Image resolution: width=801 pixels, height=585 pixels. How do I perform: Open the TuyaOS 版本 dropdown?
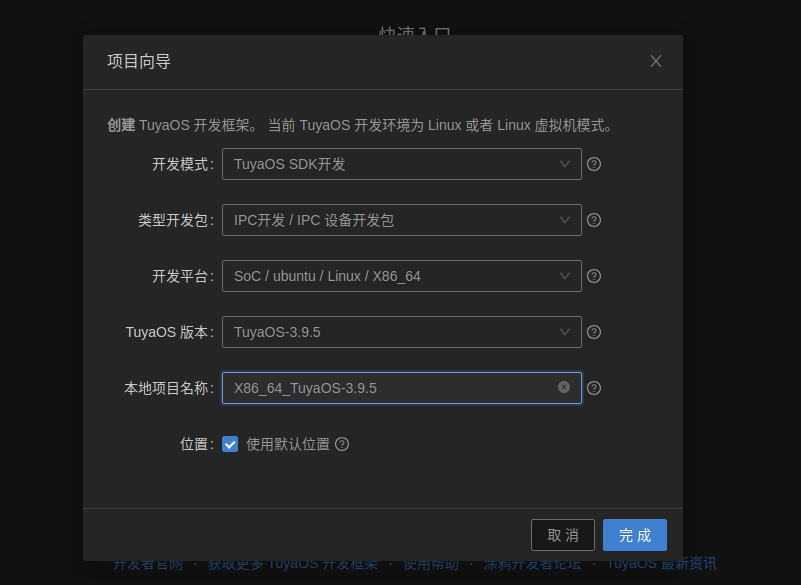click(x=401, y=332)
